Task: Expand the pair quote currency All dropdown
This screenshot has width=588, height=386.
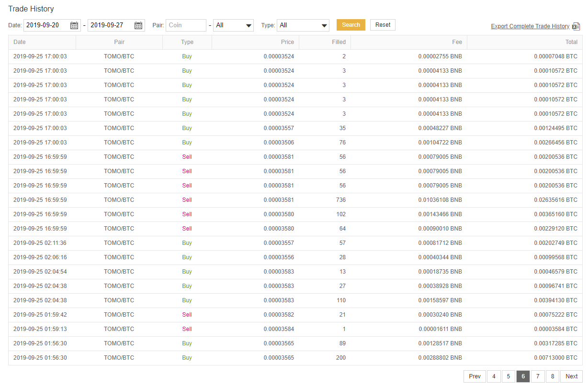Action: [233, 25]
